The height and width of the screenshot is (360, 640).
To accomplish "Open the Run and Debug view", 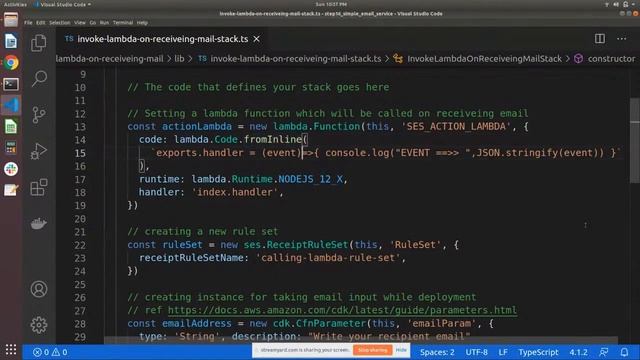I will (x=39, y=151).
